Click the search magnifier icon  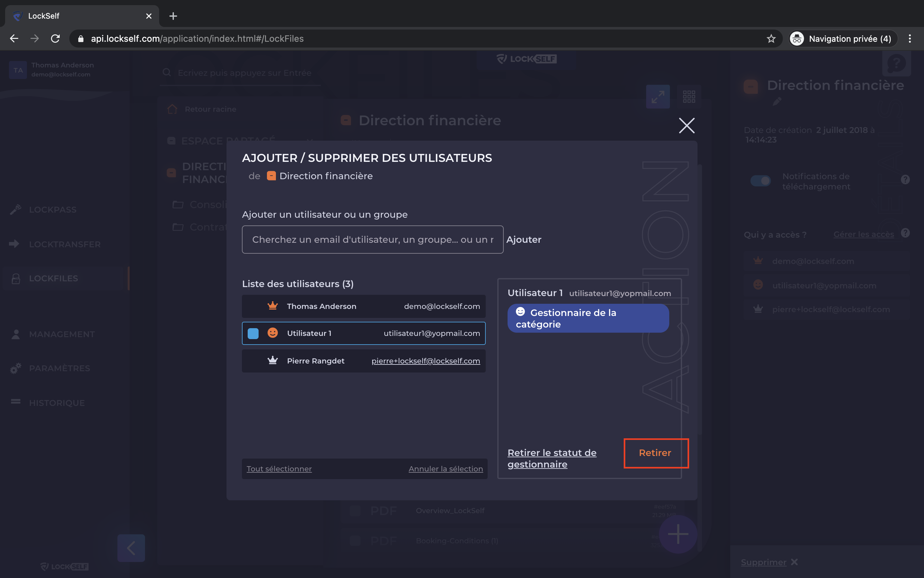pos(167,72)
